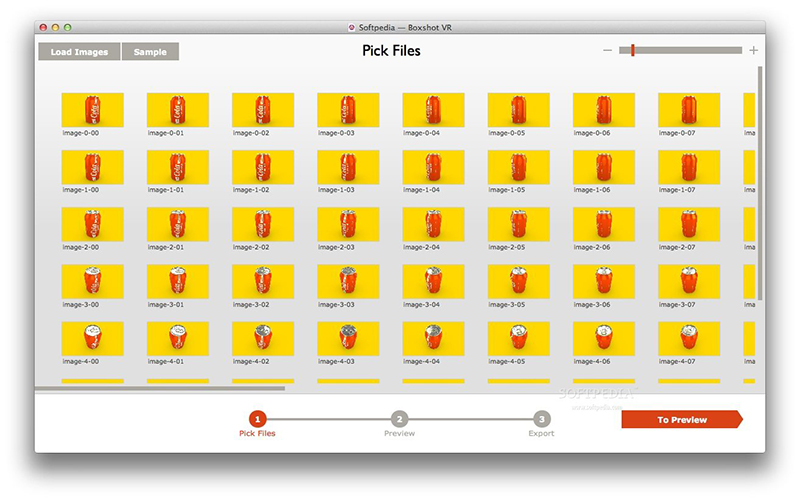Select step 1 Pick Files circle
This screenshot has width=800, height=500.
[258, 419]
